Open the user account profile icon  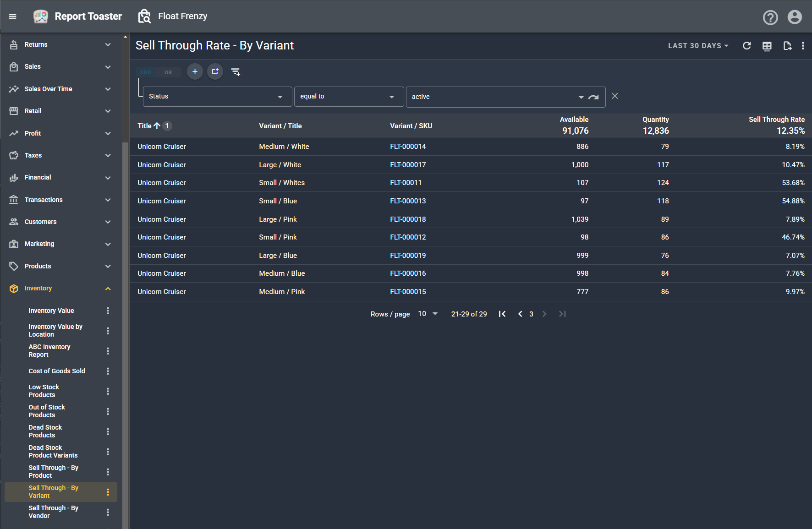795,17
